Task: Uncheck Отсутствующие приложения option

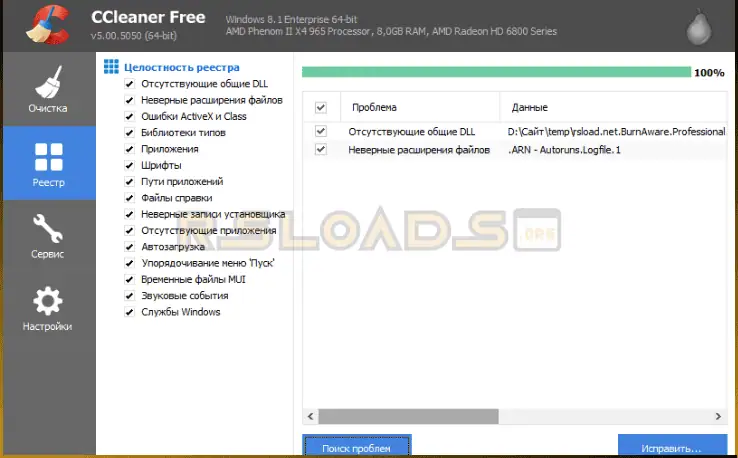Action: point(129,231)
